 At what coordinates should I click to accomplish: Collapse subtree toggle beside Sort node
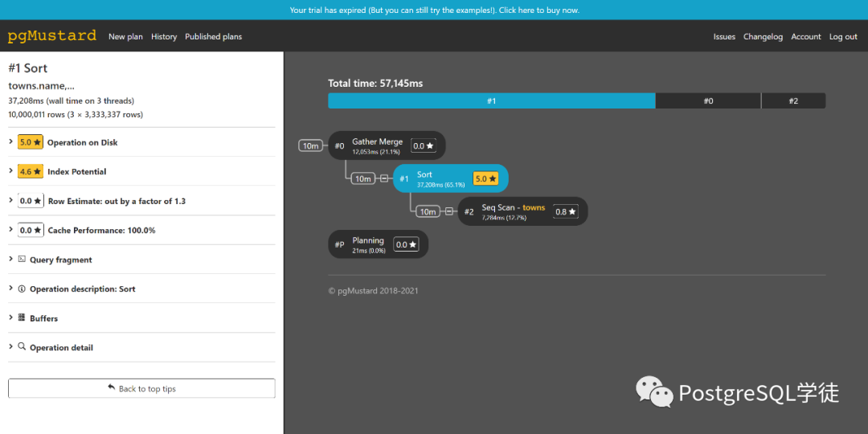tap(384, 178)
